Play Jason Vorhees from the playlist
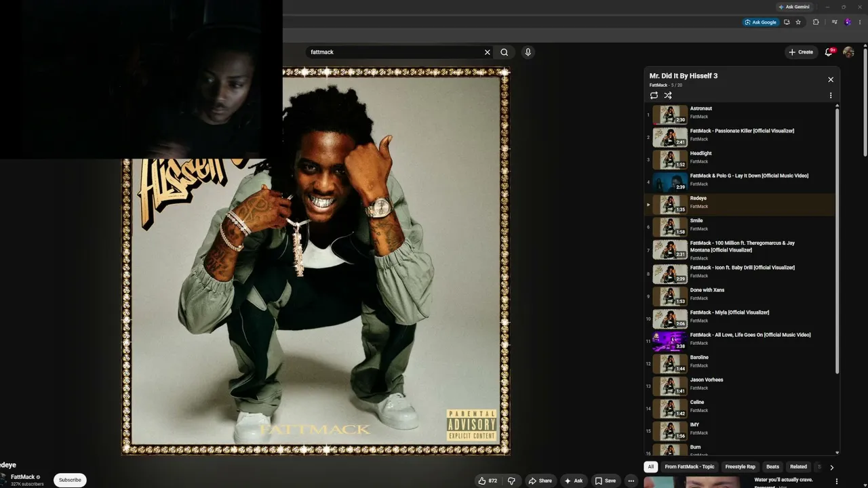 click(740, 386)
